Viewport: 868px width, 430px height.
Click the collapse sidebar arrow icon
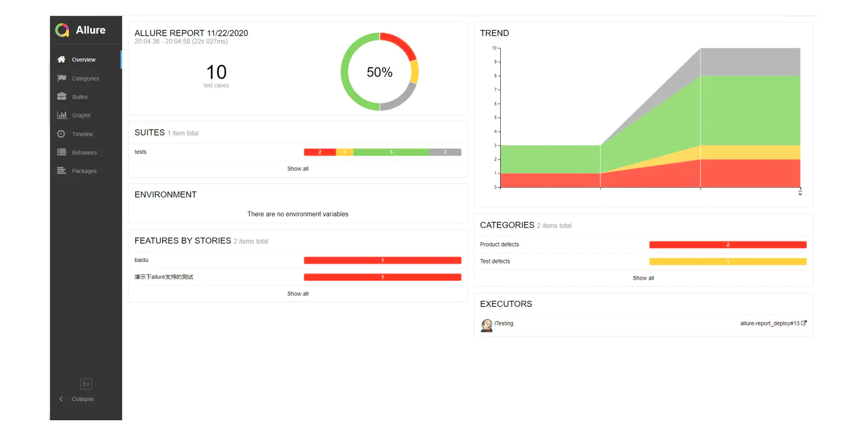tap(61, 399)
